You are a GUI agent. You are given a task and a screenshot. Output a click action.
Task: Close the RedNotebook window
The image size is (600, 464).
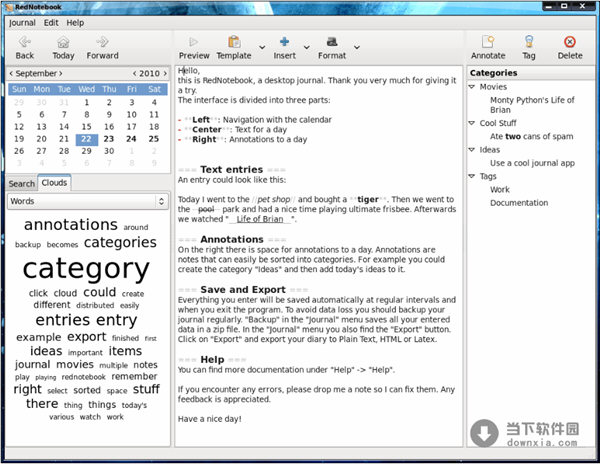[582, 6]
